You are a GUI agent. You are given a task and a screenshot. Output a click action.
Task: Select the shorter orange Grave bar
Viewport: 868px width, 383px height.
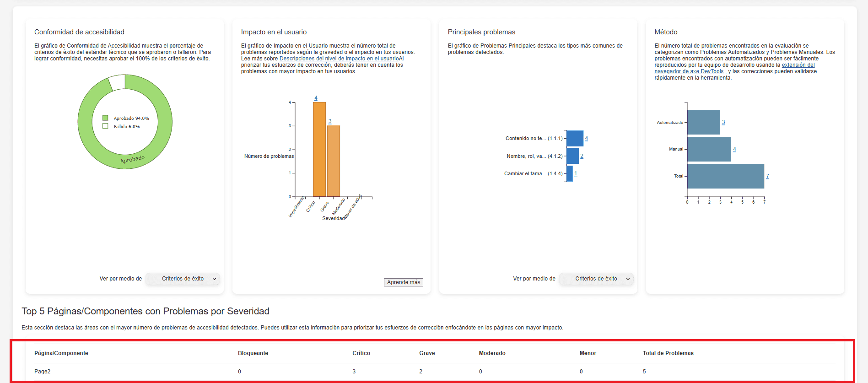[334, 161]
